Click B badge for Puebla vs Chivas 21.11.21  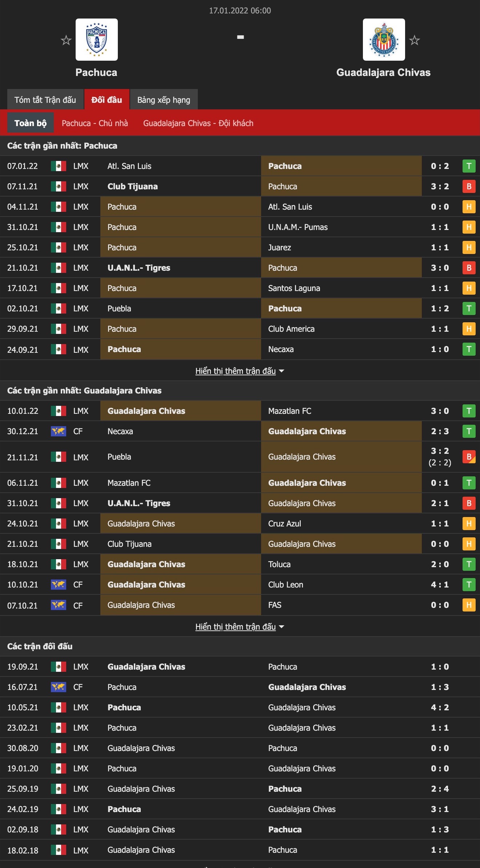click(469, 457)
